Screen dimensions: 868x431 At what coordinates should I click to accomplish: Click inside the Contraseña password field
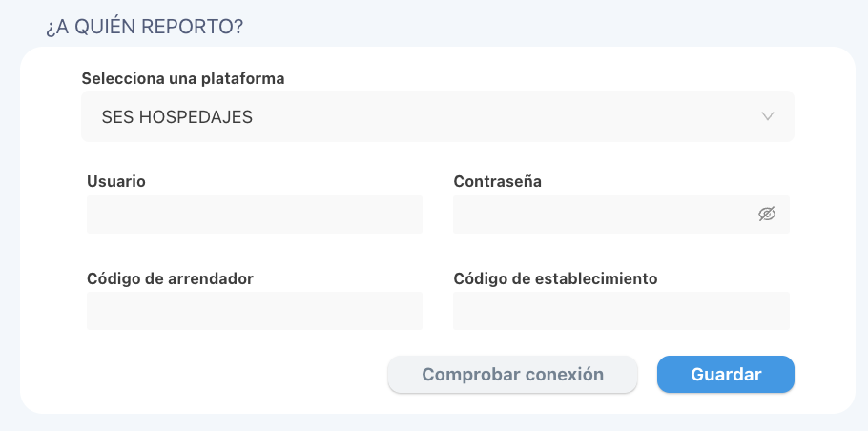point(621,215)
